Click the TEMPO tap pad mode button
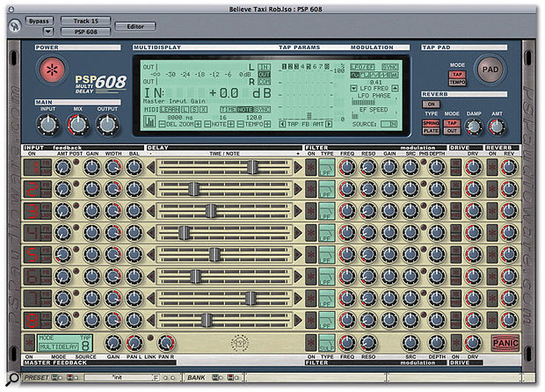Screen dimensions: 545x392 [457, 82]
